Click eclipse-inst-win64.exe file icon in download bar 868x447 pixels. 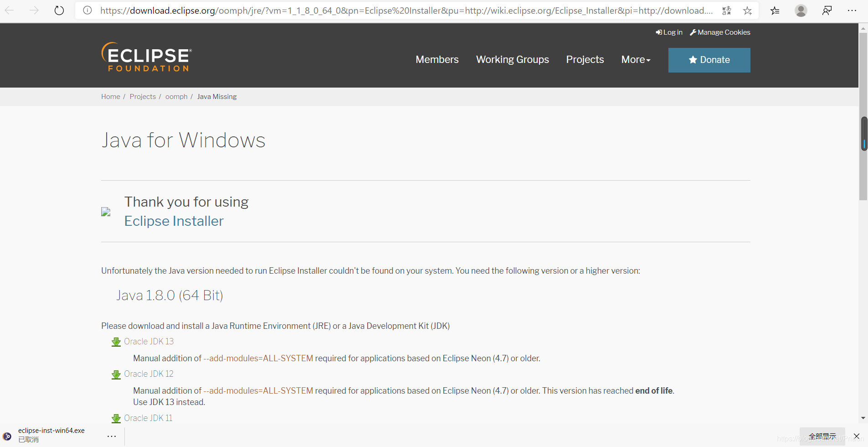tap(7, 436)
